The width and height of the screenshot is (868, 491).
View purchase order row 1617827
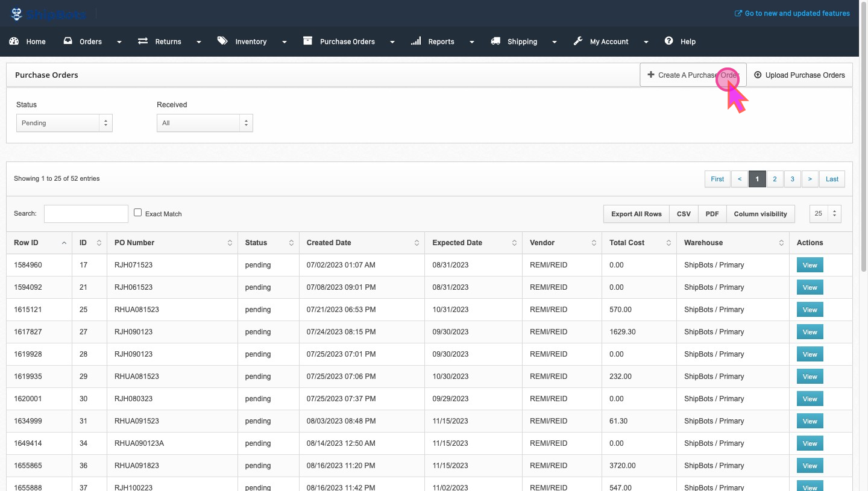click(810, 332)
